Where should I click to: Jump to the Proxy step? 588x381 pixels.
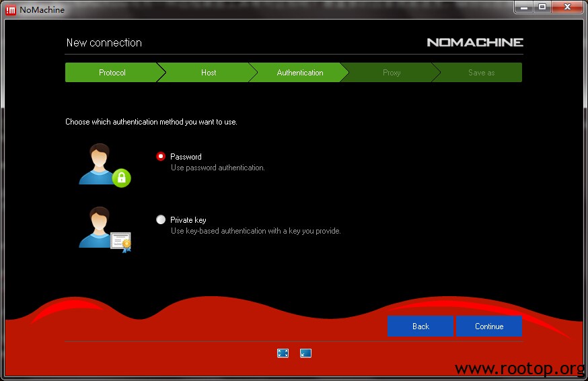[x=392, y=73]
